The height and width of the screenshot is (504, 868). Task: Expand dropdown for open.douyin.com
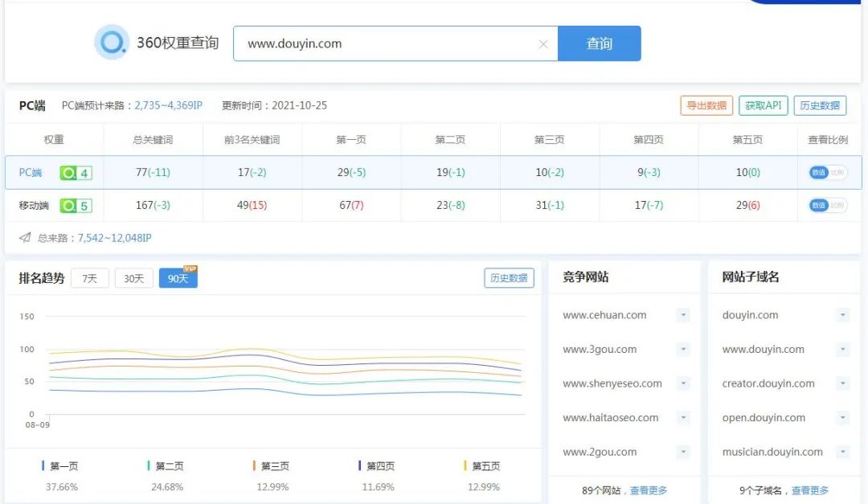(x=842, y=418)
